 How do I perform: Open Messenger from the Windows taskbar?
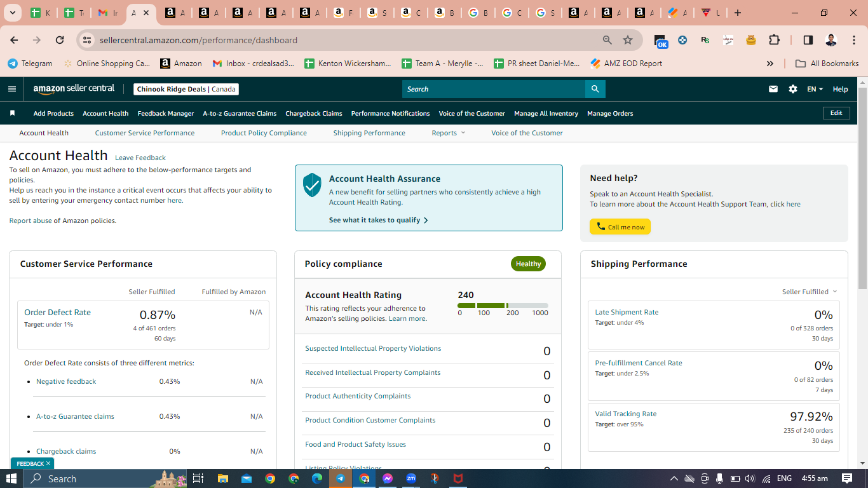(x=388, y=478)
